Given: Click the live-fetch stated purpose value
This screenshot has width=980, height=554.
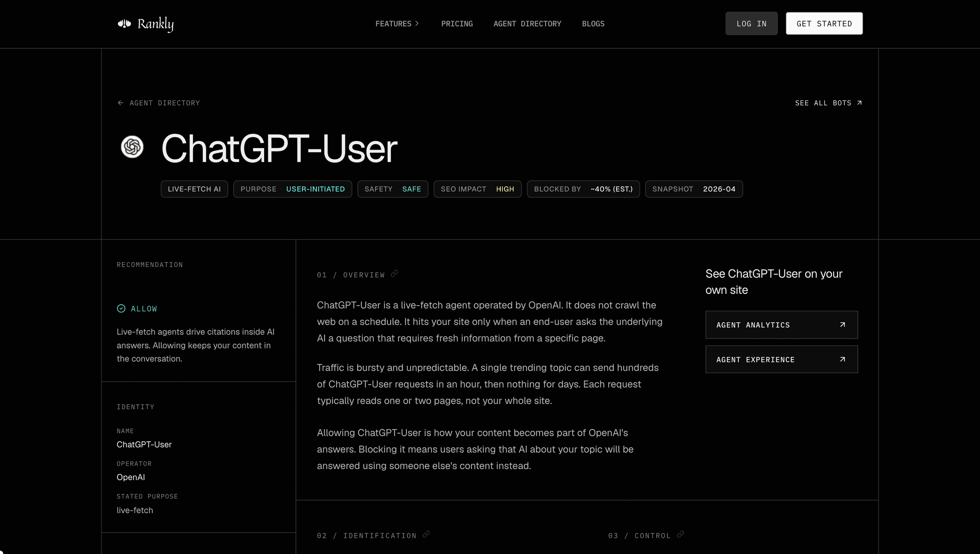Looking at the screenshot, I should click(135, 510).
